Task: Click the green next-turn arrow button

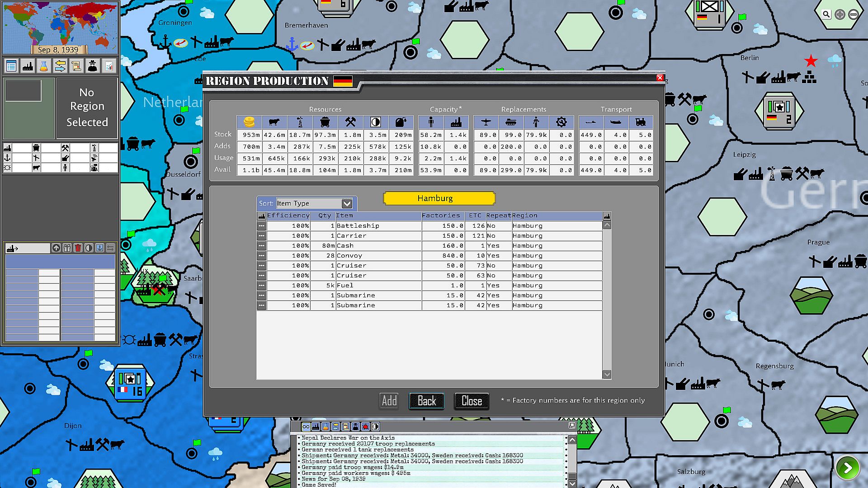Action: click(x=848, y=468)
